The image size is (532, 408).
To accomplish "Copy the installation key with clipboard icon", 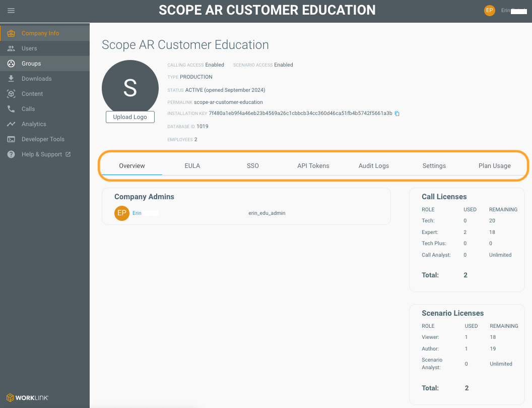I will point(397,113).
